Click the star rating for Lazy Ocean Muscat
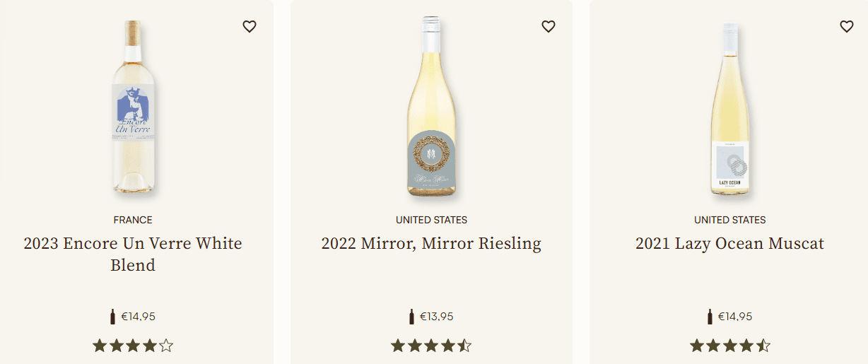This screenshot has width=868, height=364. point(730,346)
